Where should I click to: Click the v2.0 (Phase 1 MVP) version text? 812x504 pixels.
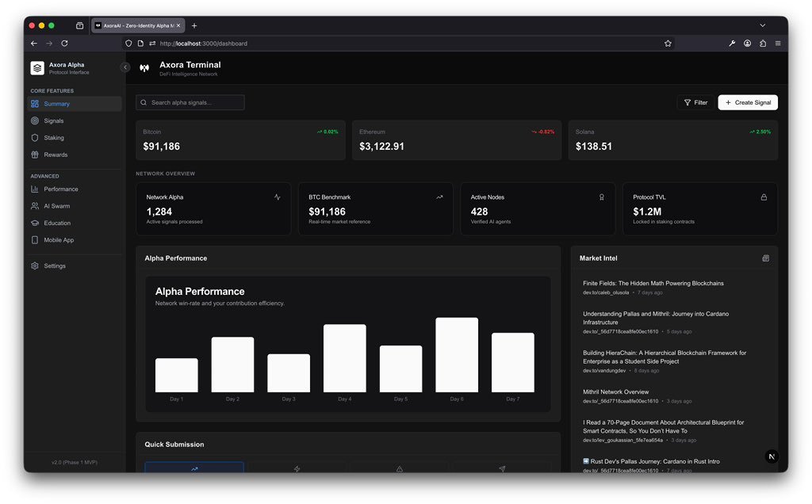click(x=75, y=462)
